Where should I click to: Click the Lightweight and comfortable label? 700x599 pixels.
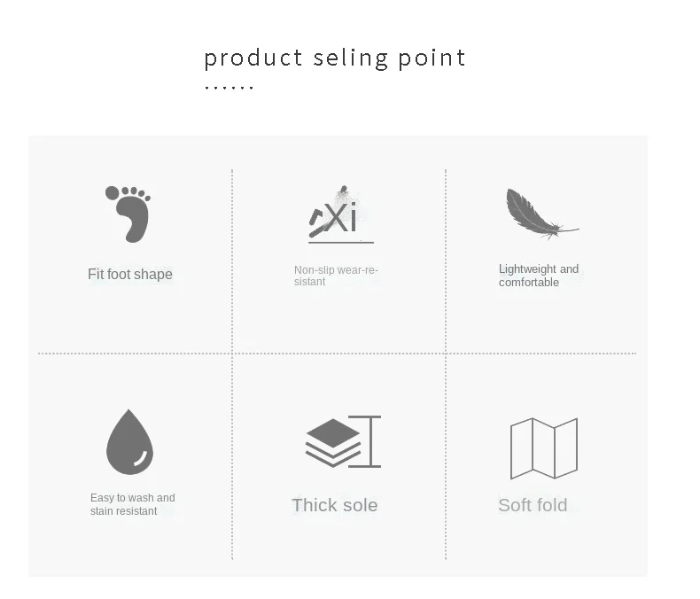(539, 276)
